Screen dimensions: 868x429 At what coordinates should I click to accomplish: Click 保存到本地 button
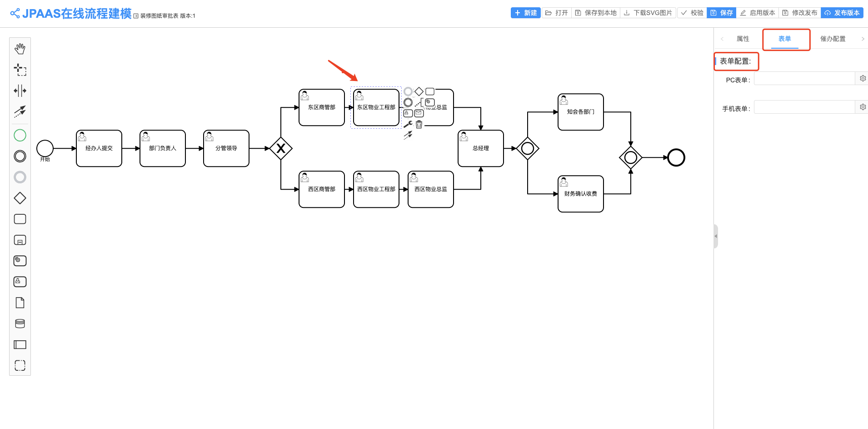click(x=595, y=13)
